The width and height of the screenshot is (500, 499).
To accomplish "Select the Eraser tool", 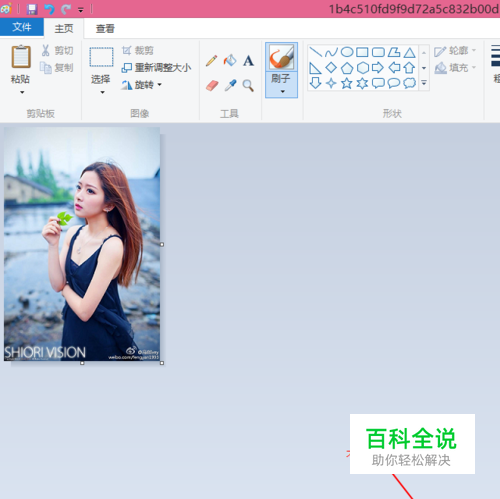I will [x=212, y=86].
